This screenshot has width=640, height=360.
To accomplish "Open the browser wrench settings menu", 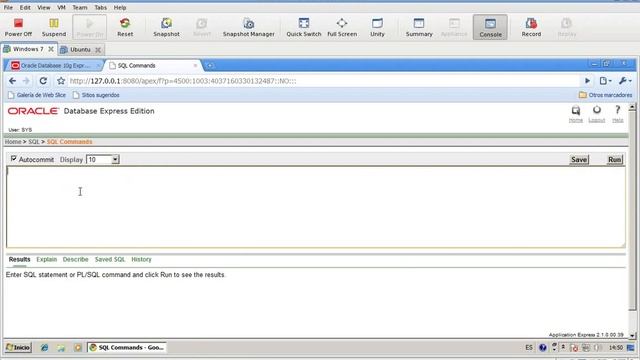I will [x=624, y=81].
